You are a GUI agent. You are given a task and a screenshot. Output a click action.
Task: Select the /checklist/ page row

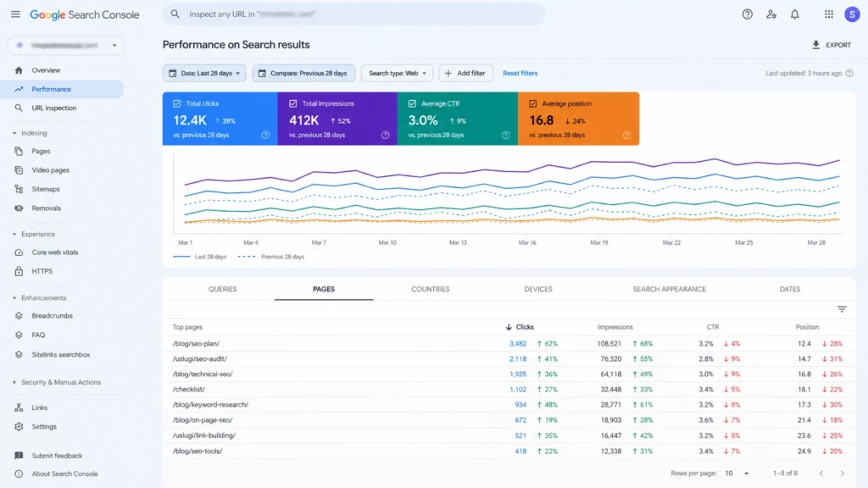[509, 390]
